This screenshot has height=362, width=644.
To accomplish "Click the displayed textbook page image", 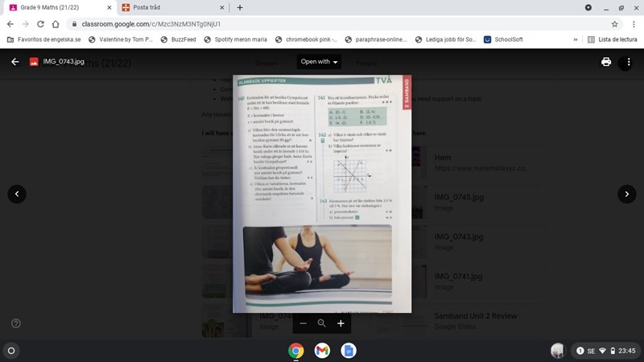I will [322, 193].
